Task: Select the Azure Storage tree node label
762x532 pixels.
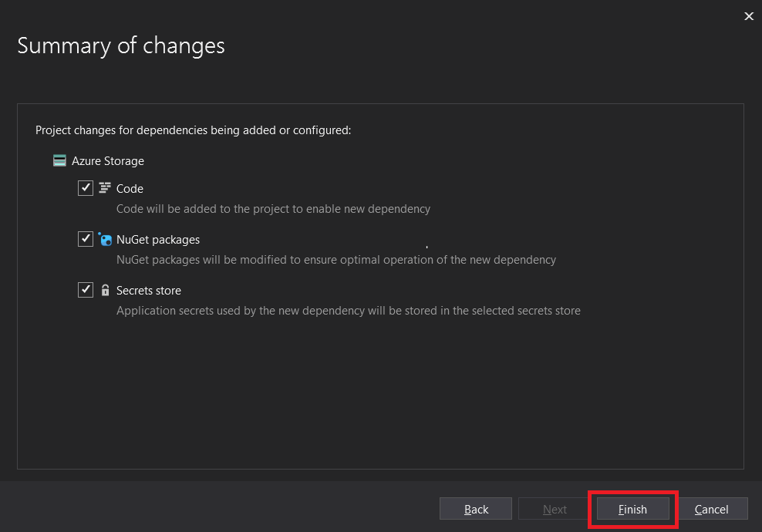Action: tap(108, 161)
